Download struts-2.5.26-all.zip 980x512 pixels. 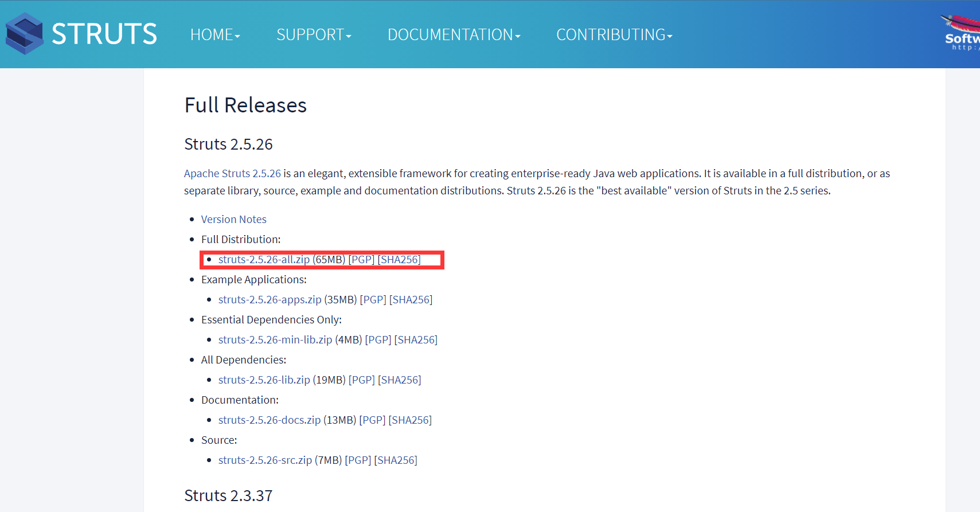tap(264, 259)
